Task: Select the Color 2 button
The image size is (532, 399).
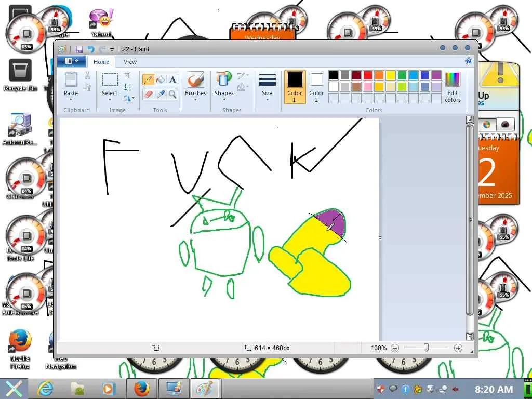Action: [316, 87]
